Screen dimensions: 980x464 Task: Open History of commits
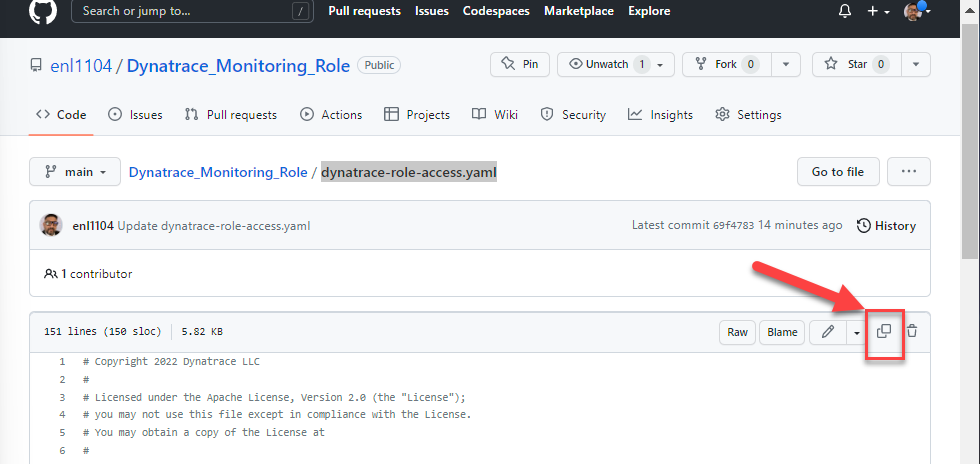pyautogui.click(x=886, y=226)
